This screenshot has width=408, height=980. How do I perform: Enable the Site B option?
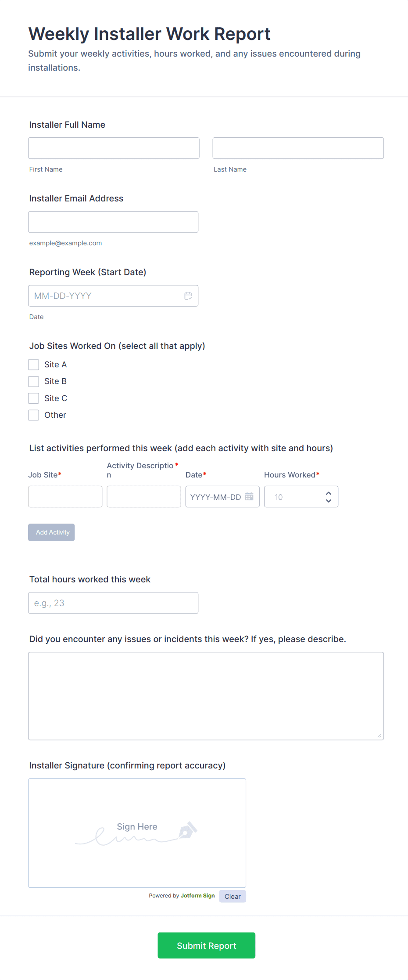[34, 381]
